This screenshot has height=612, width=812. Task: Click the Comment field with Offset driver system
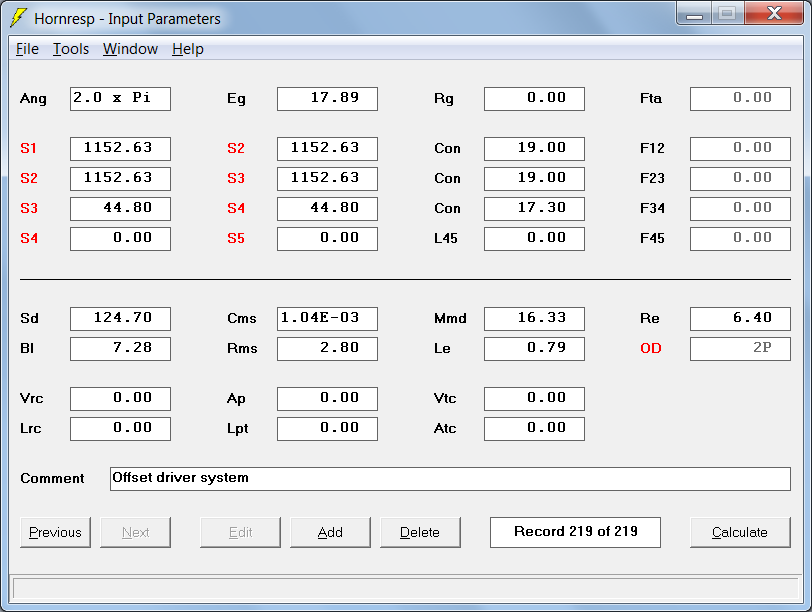(x=450, y=479)
